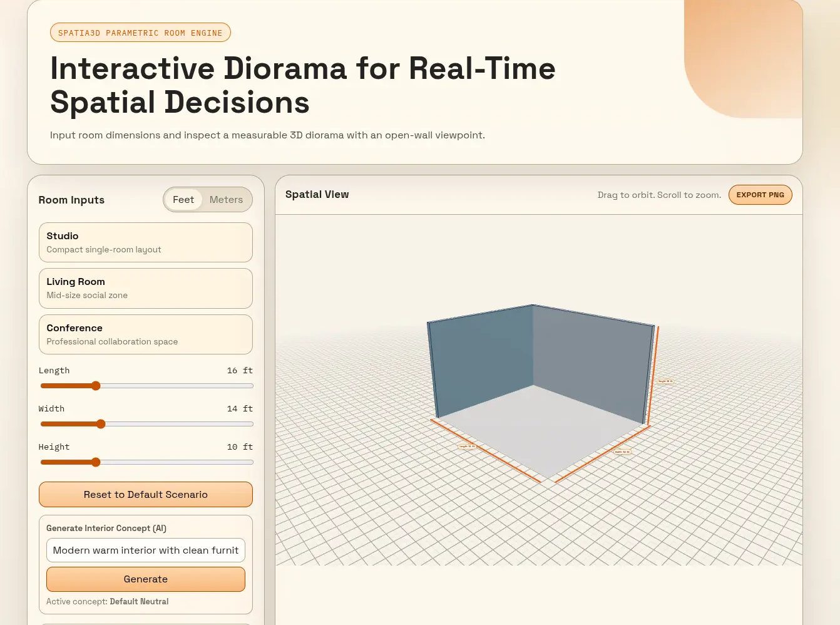
Task: Click the Height dimension tag in the 3D view
Action: pos(665,381)
